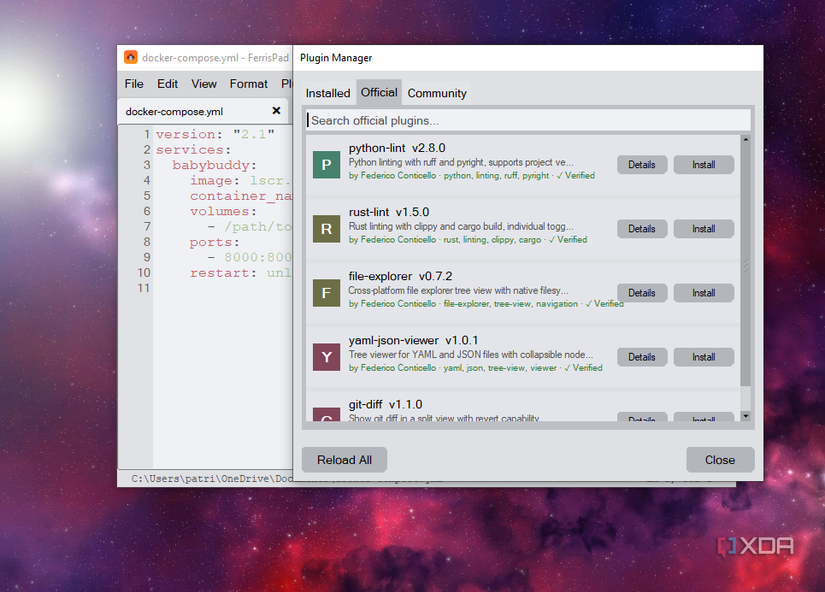Viewport: 825px width, 592px height.
Task: Click the Reload All button
Action: click(344, 460)
